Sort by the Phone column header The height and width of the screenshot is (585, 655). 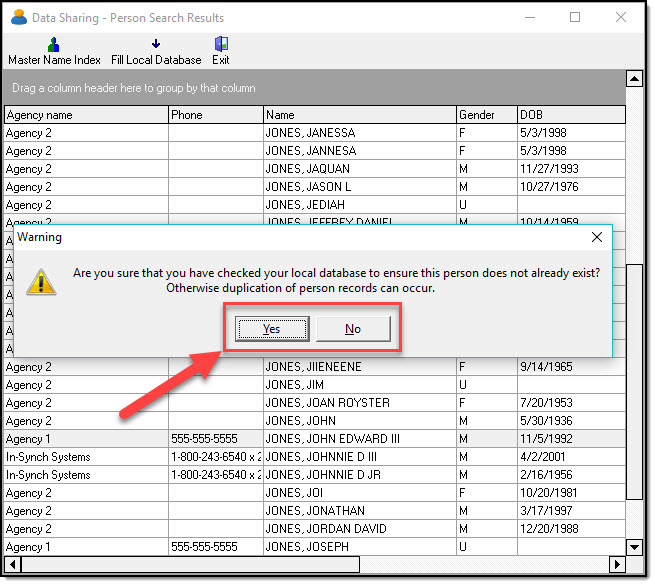[x=215, y=115]
